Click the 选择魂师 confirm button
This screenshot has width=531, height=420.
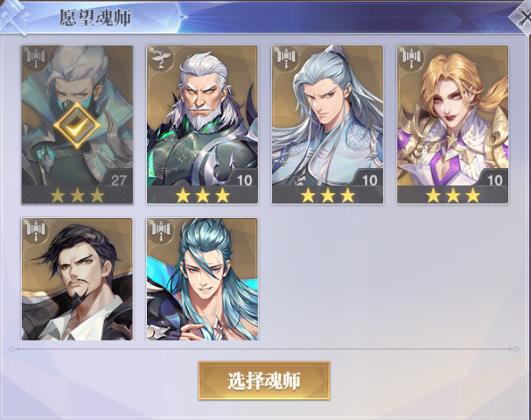point(264,381)
